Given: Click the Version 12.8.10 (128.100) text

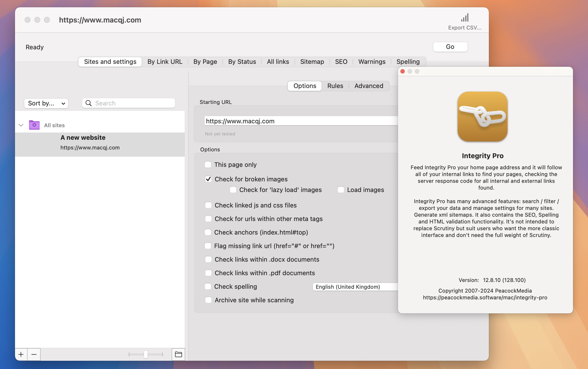Looking at the screenshot, I should 492,280.
